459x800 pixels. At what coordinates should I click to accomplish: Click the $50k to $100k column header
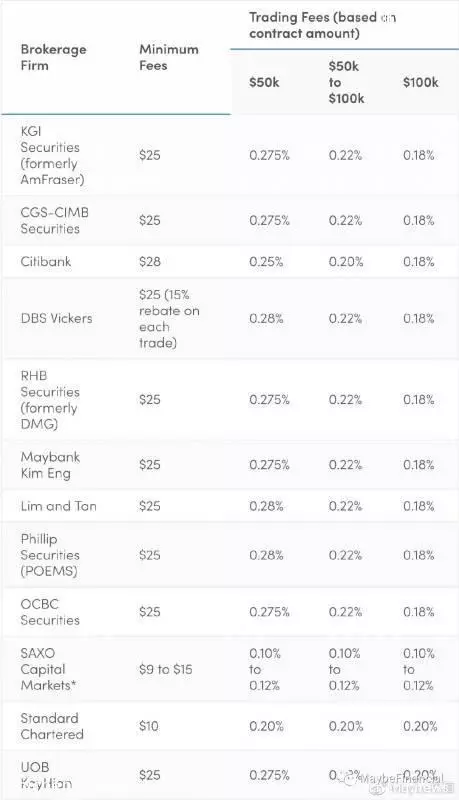point(346,82)
